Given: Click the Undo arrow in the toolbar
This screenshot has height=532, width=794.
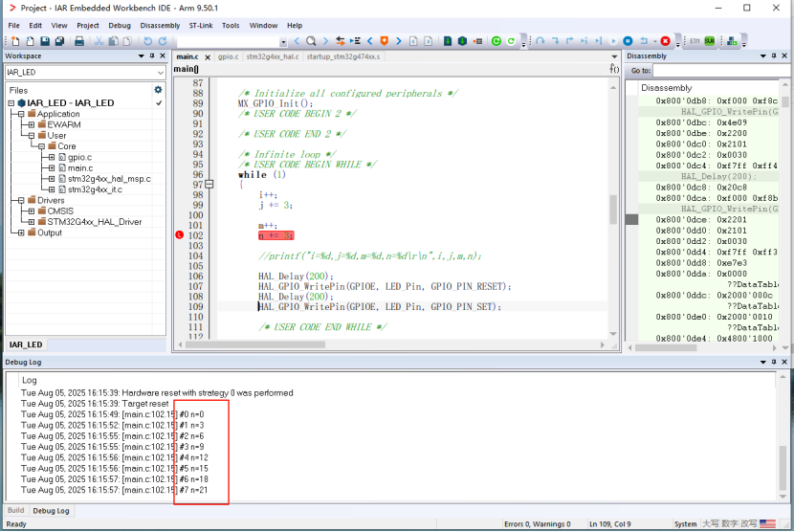Looking at the screenshot, I should 147,41.
